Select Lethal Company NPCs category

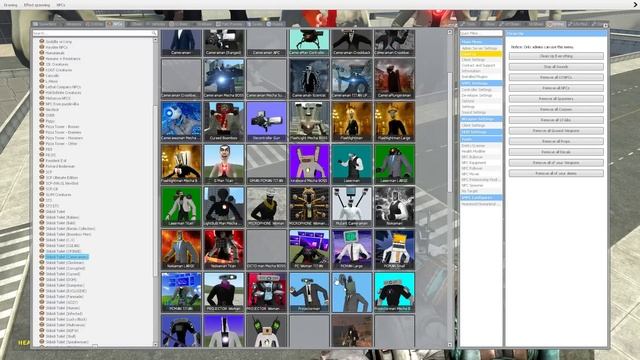[x=63, y=87]
